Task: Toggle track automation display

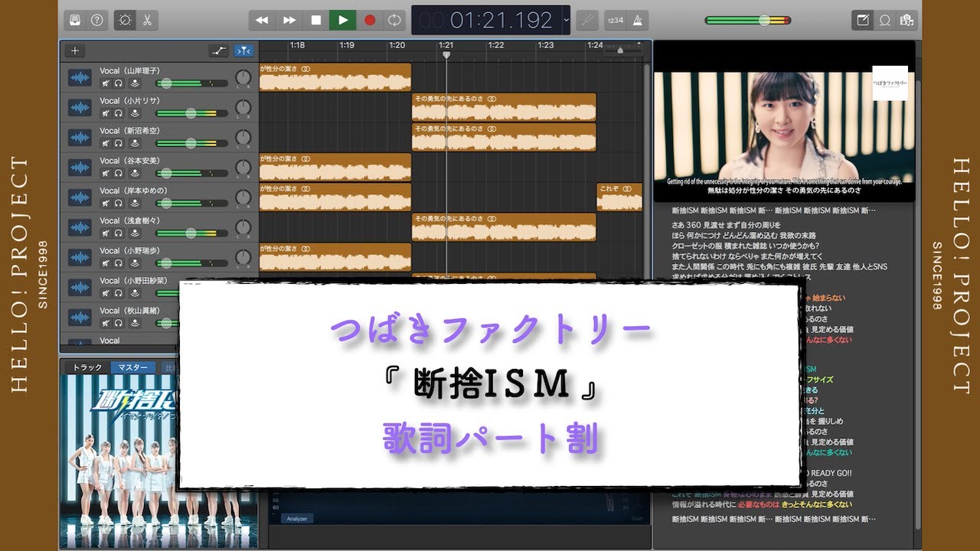Action: (219, 51)
